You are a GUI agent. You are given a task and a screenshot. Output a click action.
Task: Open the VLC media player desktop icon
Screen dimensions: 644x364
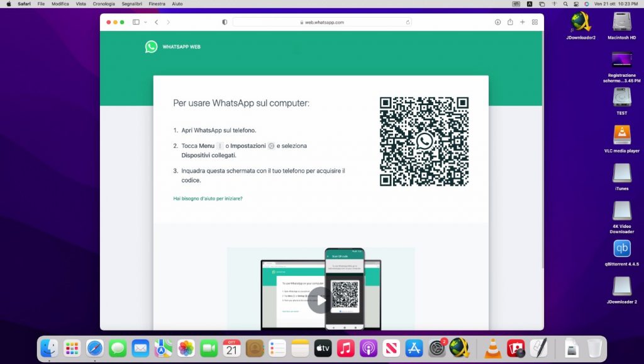pyautogui.click(x=621, y=135)
